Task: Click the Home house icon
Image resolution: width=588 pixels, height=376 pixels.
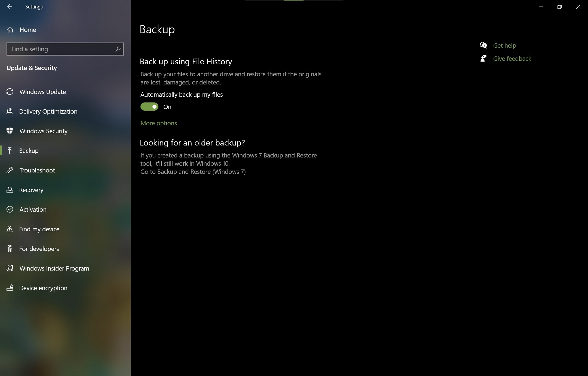Action: [x=10, y=30]
